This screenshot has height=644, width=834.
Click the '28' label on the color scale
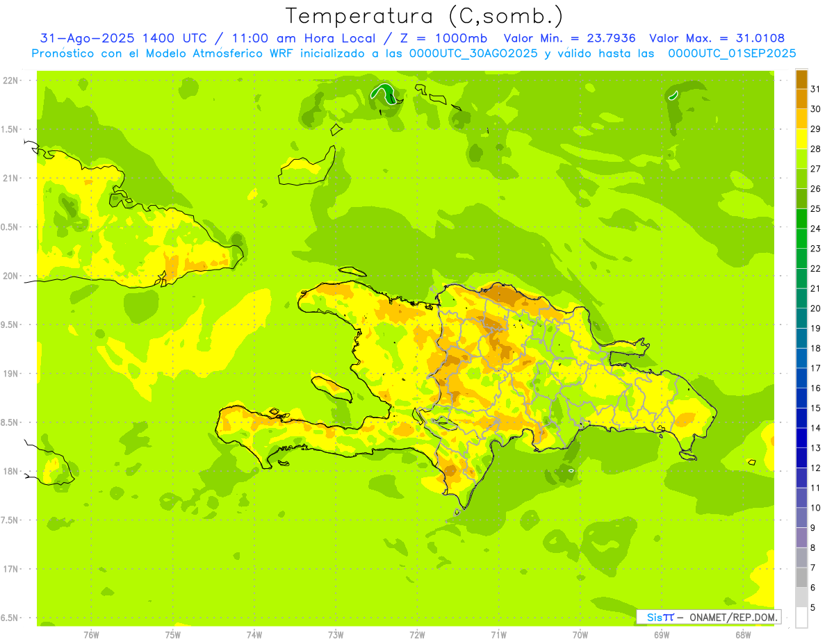[816, 149]
